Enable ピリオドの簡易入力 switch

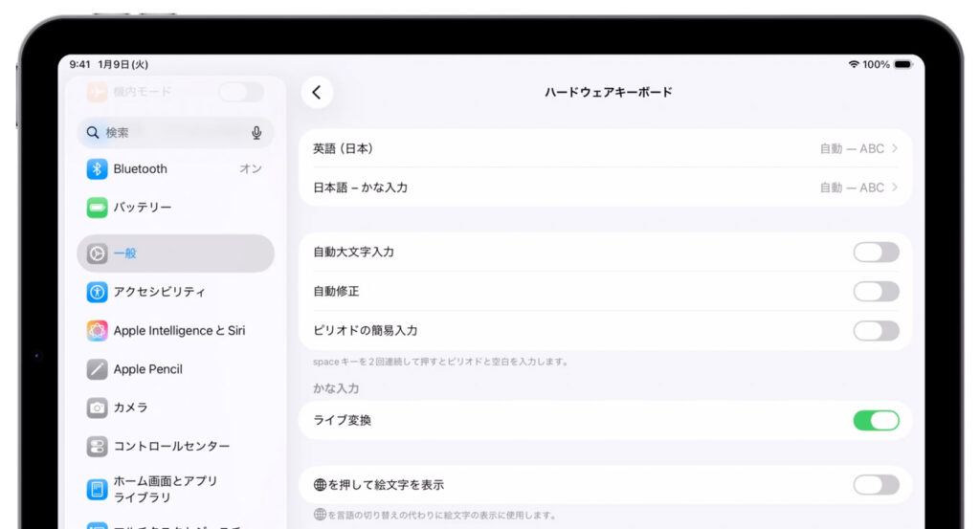pos(877,330)
